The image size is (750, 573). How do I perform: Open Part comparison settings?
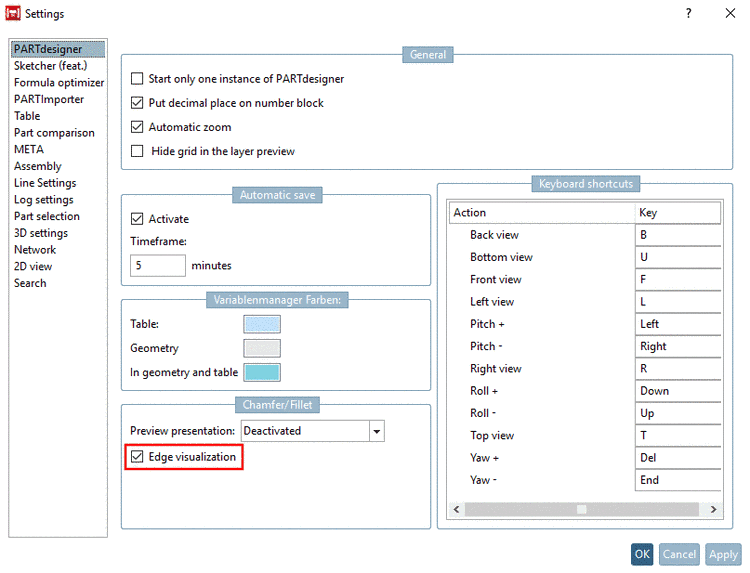tap(58, 132)
